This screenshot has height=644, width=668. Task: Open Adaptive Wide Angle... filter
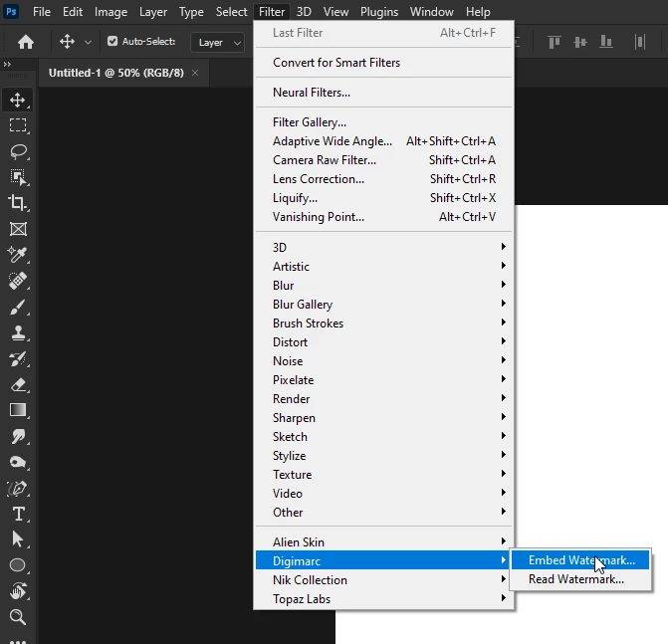coord(383,141)
